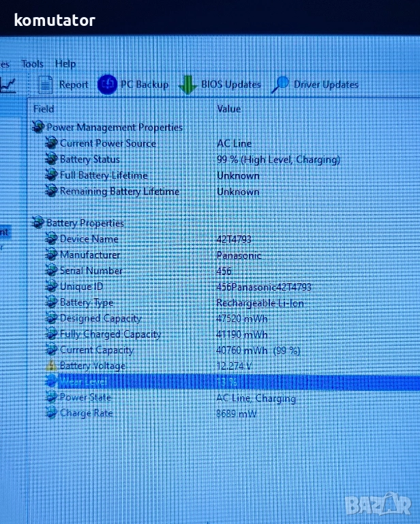Click the BIOS Updates green arrow icon
This screenshot has width=420, height=524.
[187, 85]
